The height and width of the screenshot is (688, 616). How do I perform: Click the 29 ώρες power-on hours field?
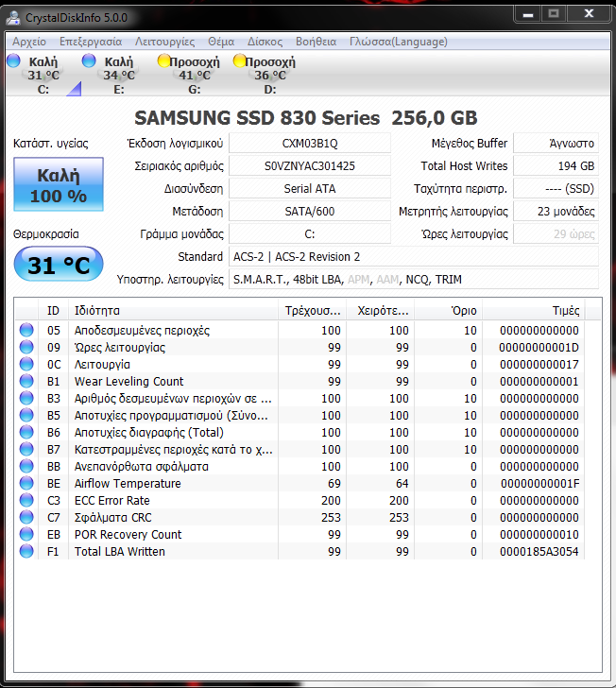click(556, 233)
